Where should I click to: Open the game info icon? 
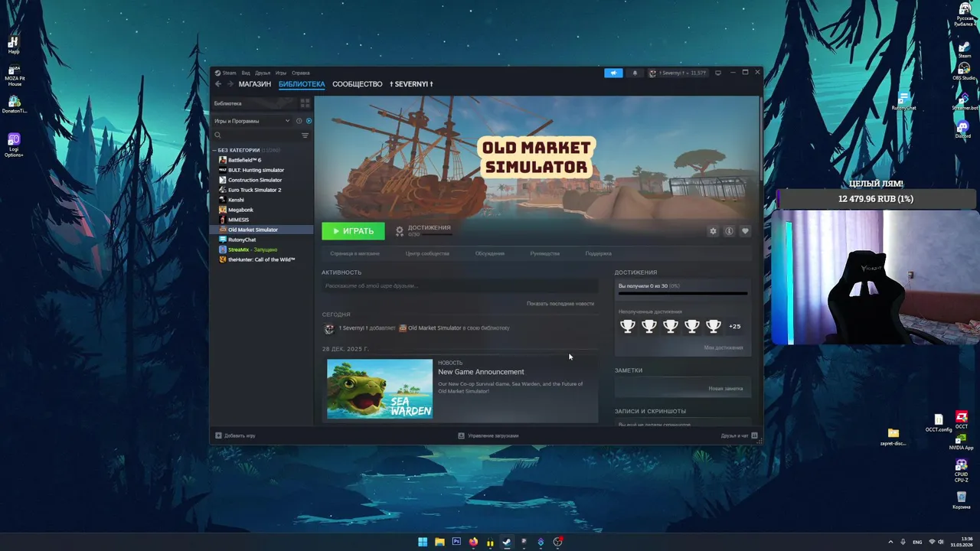point(729,231)
